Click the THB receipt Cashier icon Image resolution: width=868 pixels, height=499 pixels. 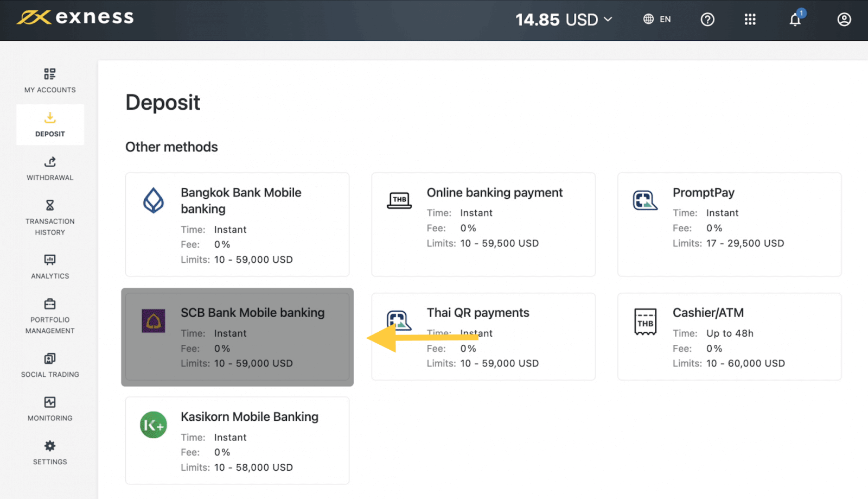coord(646,321)
